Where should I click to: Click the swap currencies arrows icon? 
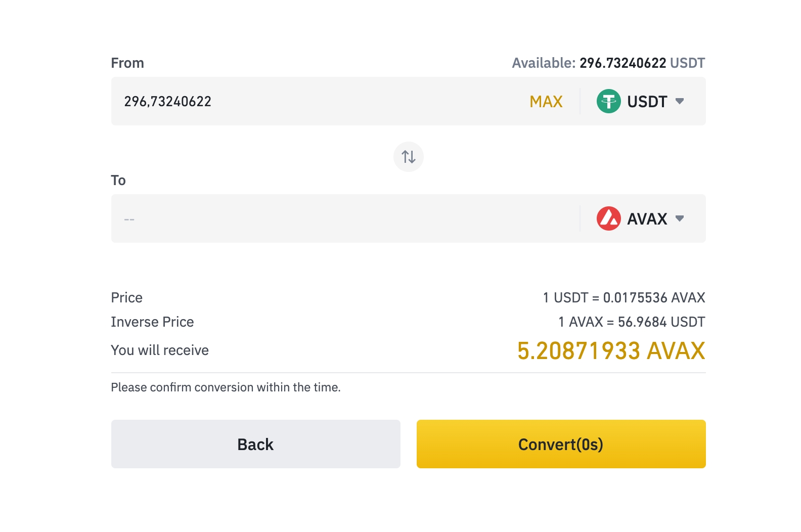pyautogui.click(x=409, y=157)
